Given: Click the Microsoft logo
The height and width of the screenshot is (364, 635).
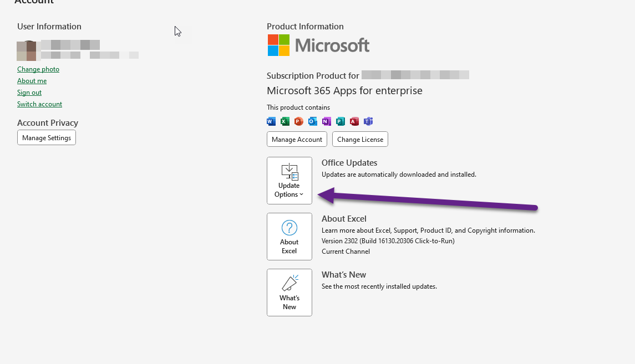Looking at the screenshot, I should click(318, 45).
